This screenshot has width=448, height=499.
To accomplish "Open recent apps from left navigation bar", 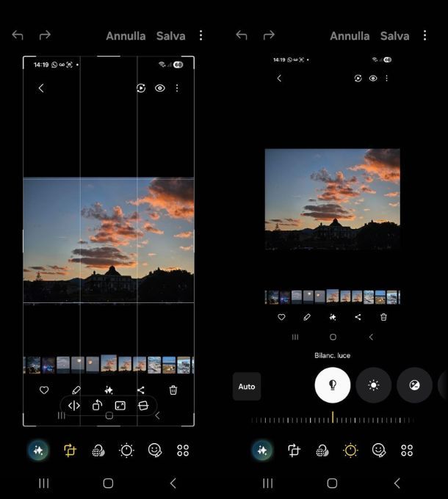I will click(43, 483).
